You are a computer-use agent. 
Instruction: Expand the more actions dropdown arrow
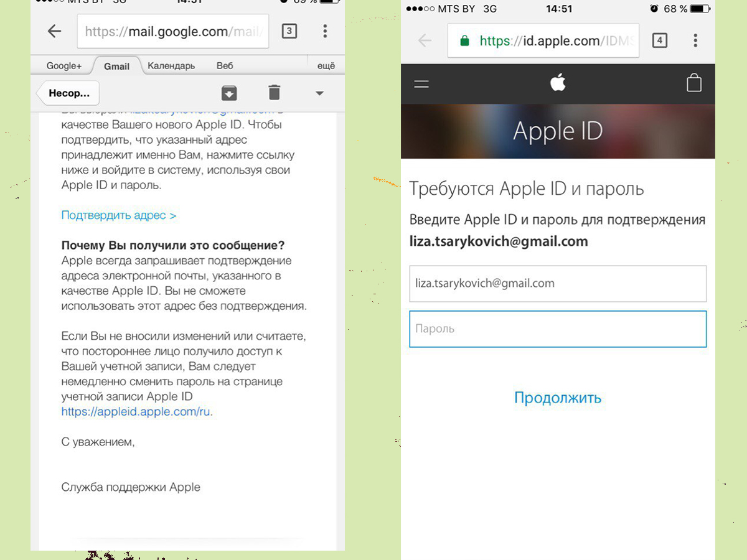point(319,93)
